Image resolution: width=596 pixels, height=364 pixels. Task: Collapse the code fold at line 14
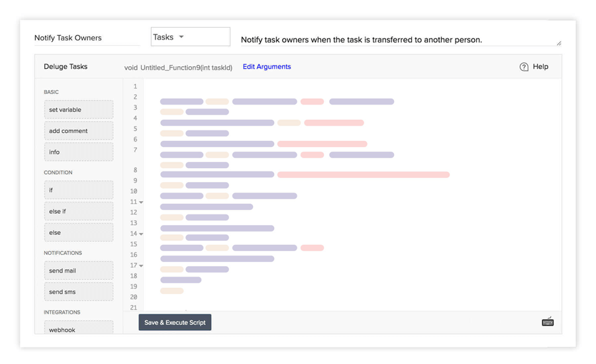(x=141, y=234)
